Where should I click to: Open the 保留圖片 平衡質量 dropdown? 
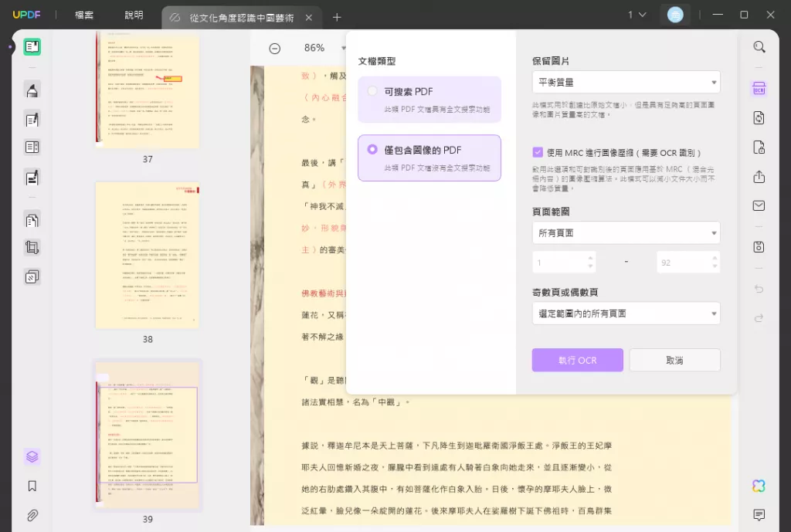[626, 82]
